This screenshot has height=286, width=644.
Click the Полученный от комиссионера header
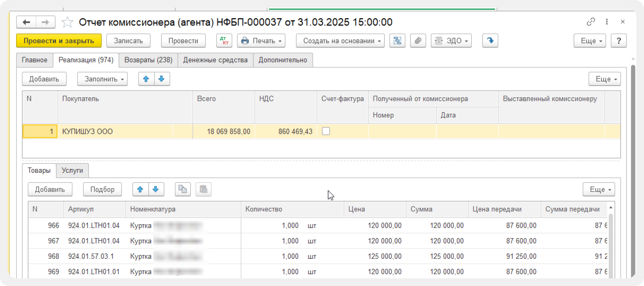pyautogui.click(x=433, y=99)
